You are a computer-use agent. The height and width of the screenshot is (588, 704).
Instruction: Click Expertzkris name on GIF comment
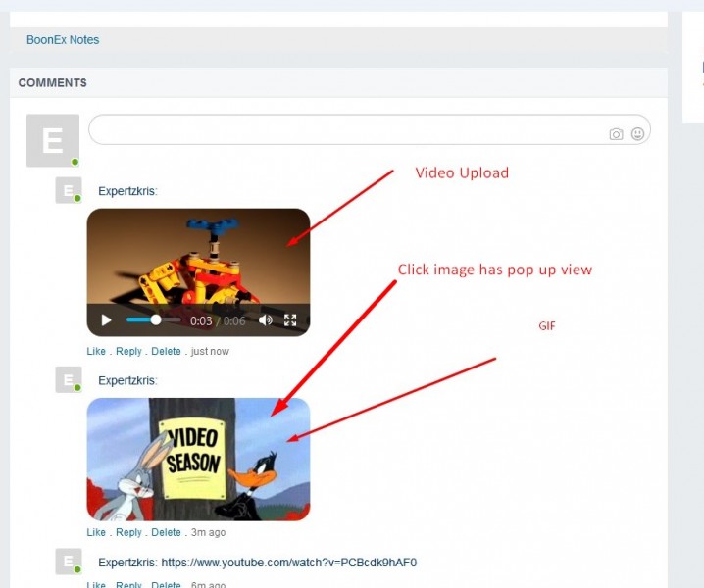click(x=127, y=380)
